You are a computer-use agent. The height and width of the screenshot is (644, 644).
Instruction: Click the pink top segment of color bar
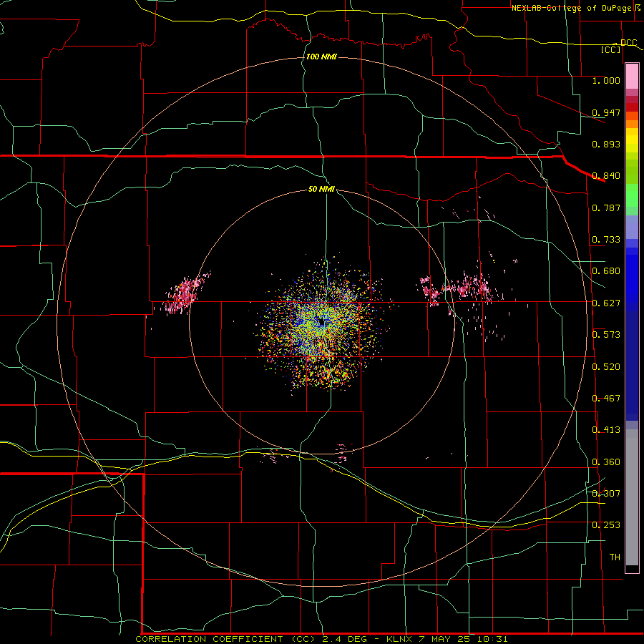click(x=632, y=77)
